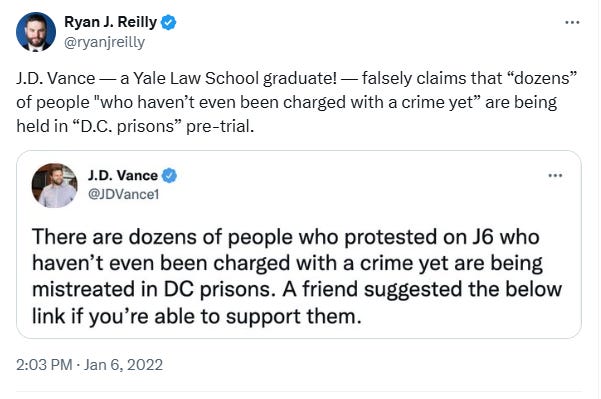Click the 2:03 PM timestamp
The width and height of the screenshot is (601, 399).
pos(44,364)
